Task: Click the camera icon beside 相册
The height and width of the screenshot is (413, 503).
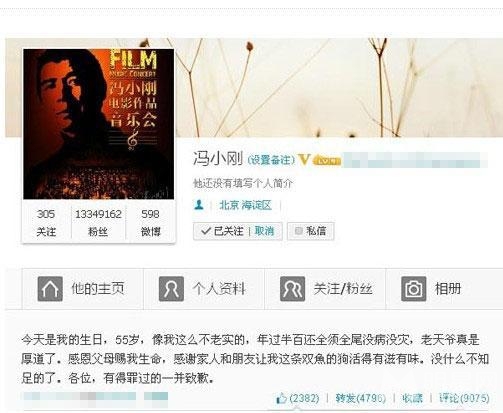Action: coord(413,289)
